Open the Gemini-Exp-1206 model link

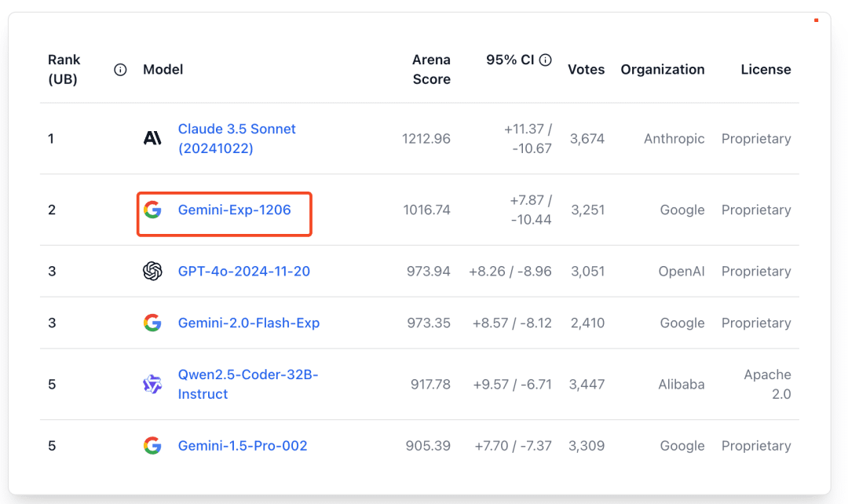[x=234, y=210]
